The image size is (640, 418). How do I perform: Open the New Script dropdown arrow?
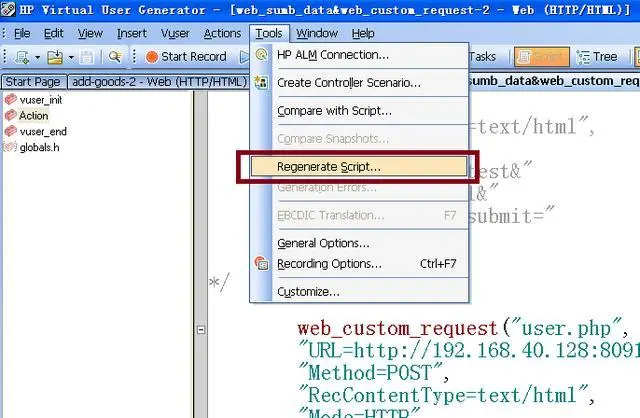click(x=37, y=57)
